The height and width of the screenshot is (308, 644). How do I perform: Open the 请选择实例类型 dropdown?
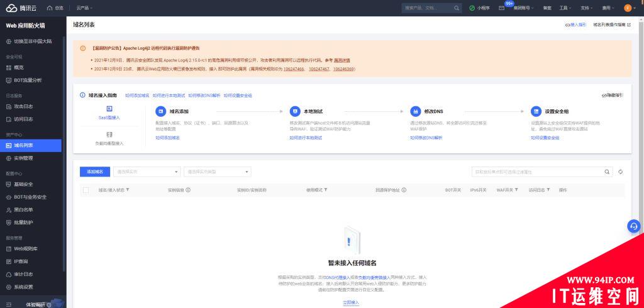pyautogui.click(x=218, y=172)
